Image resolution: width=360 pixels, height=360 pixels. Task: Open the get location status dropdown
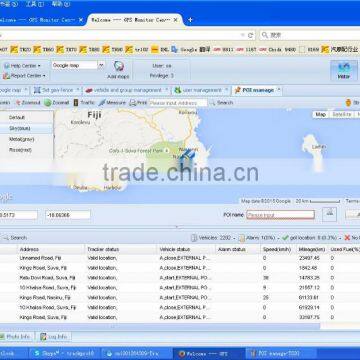point(311,238)
